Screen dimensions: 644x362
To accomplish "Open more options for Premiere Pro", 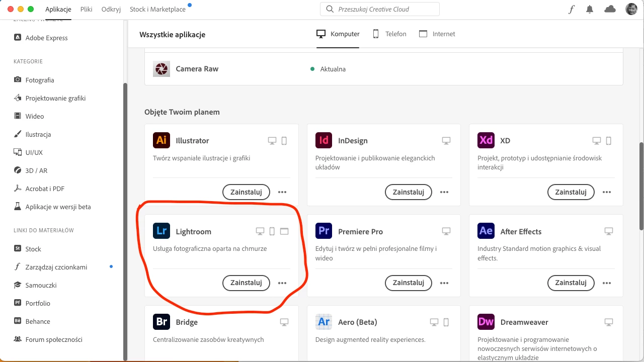I will pyautogui.click(x=444, y=283).
